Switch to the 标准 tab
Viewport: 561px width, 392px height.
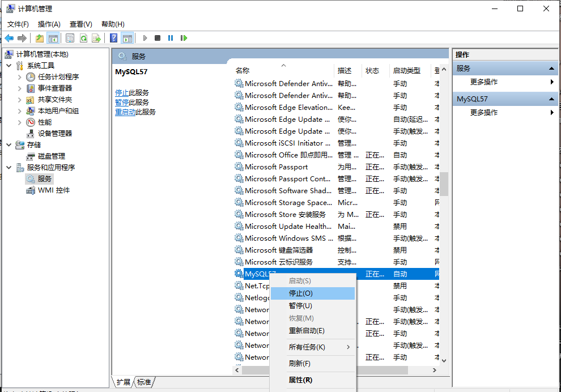144,382
